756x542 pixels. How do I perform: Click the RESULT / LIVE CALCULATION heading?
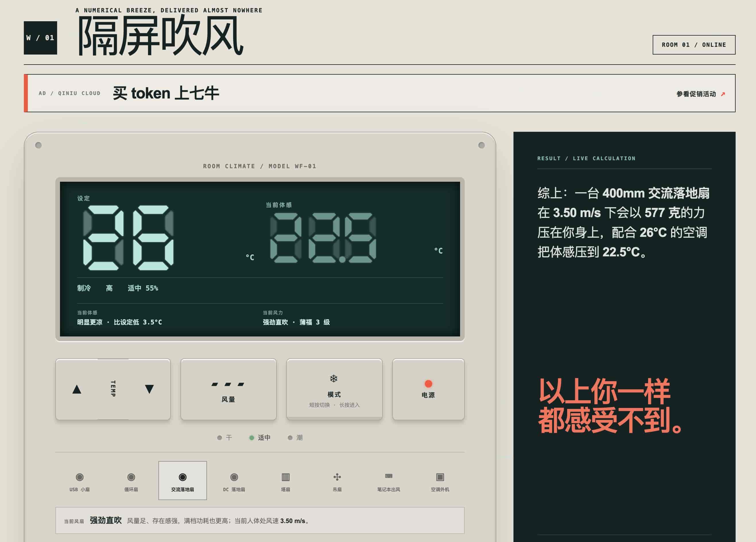(586, 158)
